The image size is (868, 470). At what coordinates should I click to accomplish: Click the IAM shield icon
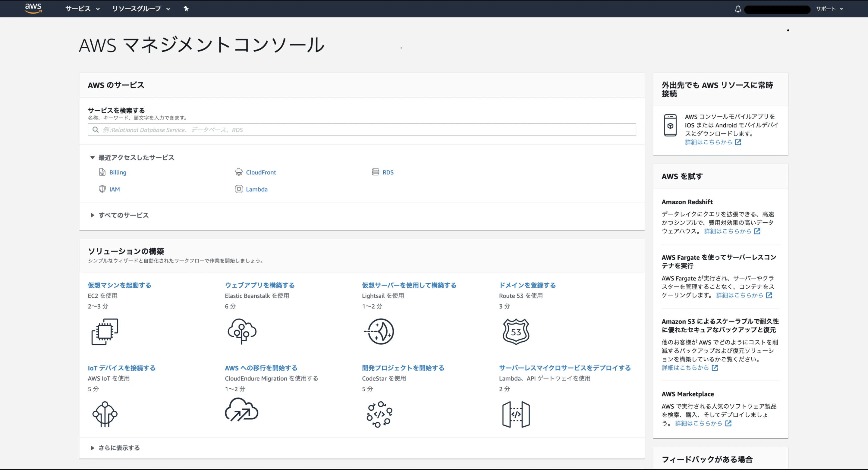pos(102,189)
